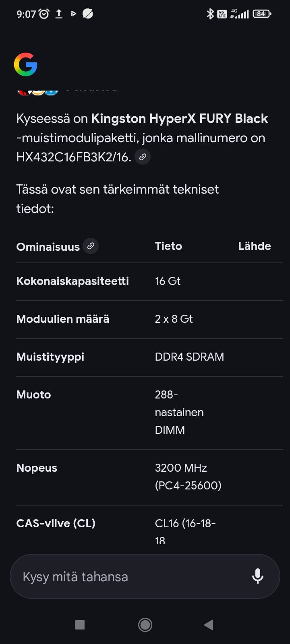This screenshot has width=290, height=644.
Task: Start voice input with the microphone
Action: [x=257, y=576]
